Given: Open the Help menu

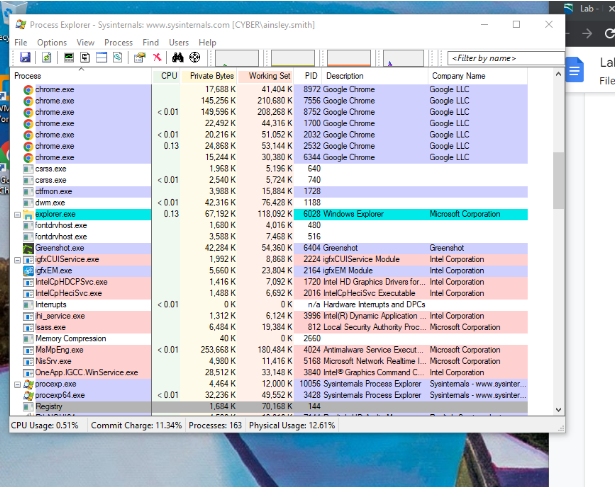Looking at the screenshot, I should pyautogui.click(x=207, y=42).
